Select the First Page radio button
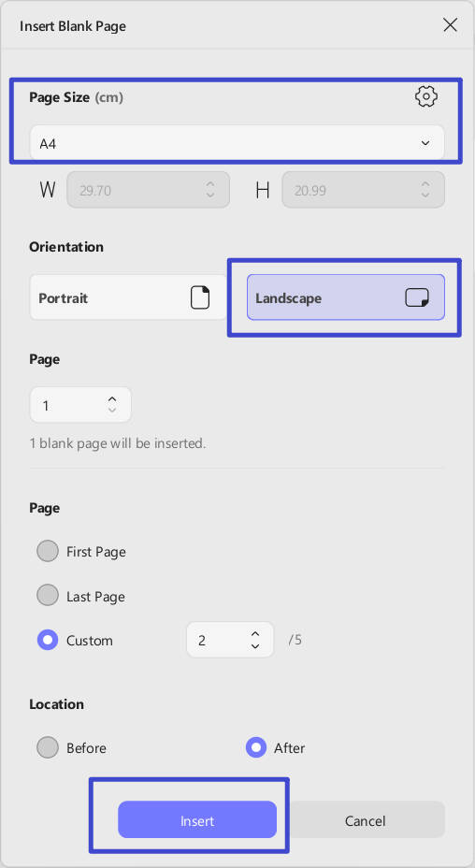This screenshot has width=475, height=868. [x=48, y=551]
